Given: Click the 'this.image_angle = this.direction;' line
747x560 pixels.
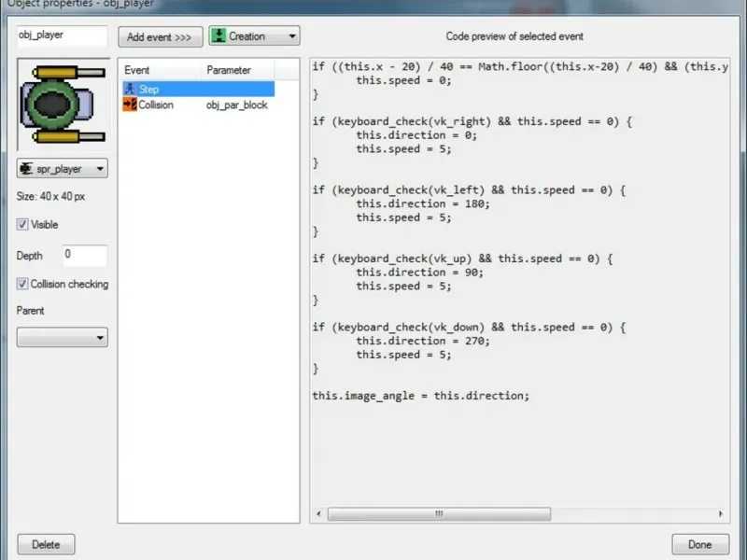Looking at the screenshot, I should (421, 396).
